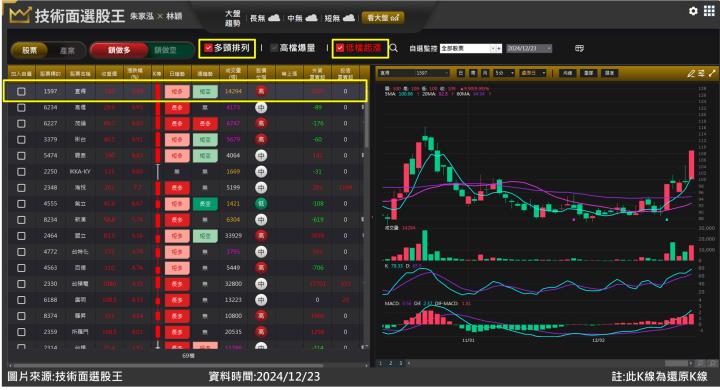Click the 長無 cloud trend icon
Viewport: 720px width, 390px height.
pos(274,18)
